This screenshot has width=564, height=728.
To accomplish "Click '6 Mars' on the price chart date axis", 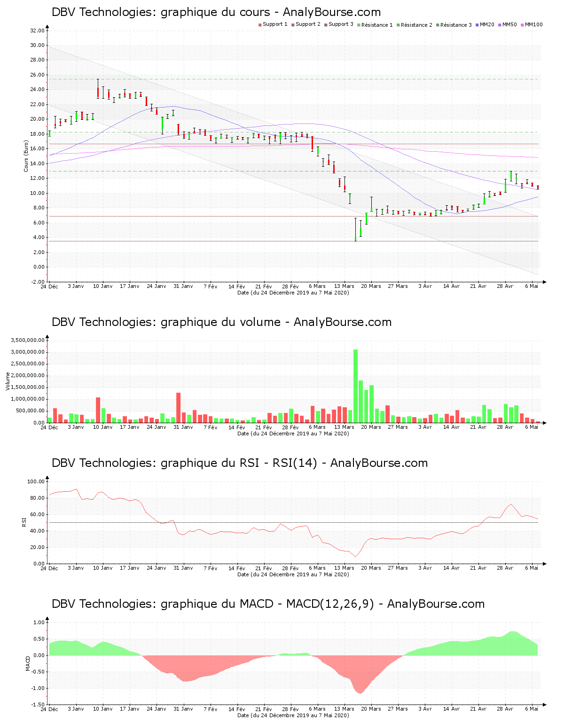I will coord(317,286).
